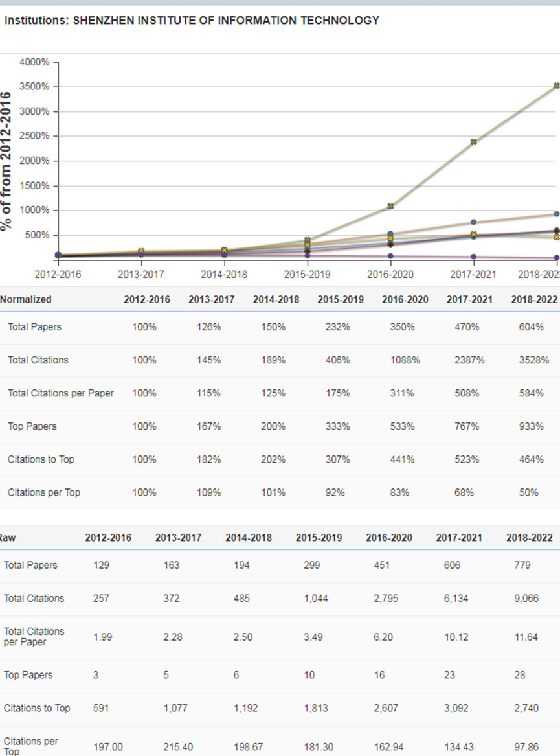Image resolution: width=560 pixels, height=756 pixels.
Task: Click the Normalized table header
Action: (26, 300)
